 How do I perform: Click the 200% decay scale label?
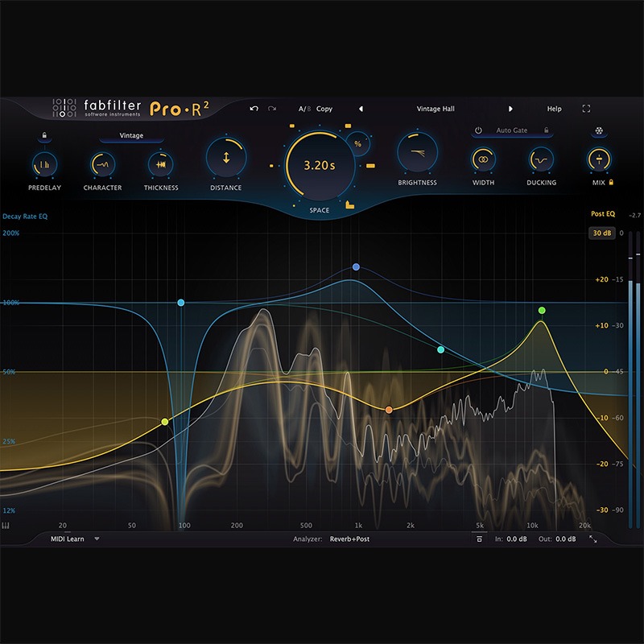[x=11, y=233]
